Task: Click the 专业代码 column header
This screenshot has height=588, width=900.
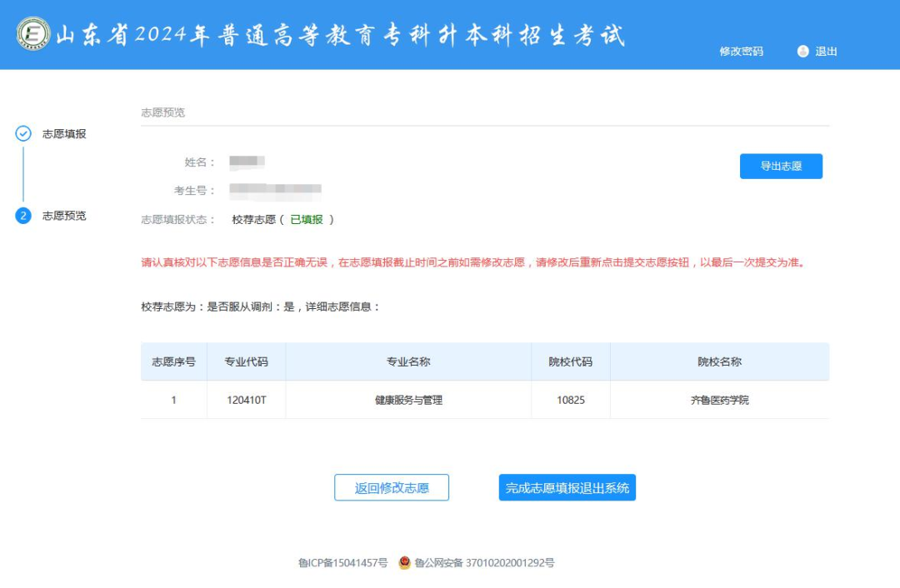Action: coord(247,361)
